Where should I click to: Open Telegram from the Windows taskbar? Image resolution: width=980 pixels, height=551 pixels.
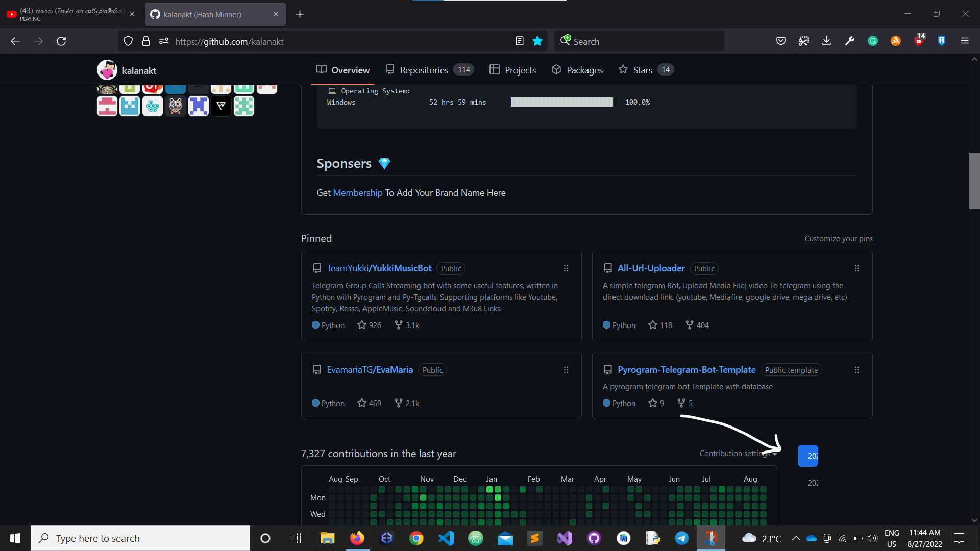681,538
